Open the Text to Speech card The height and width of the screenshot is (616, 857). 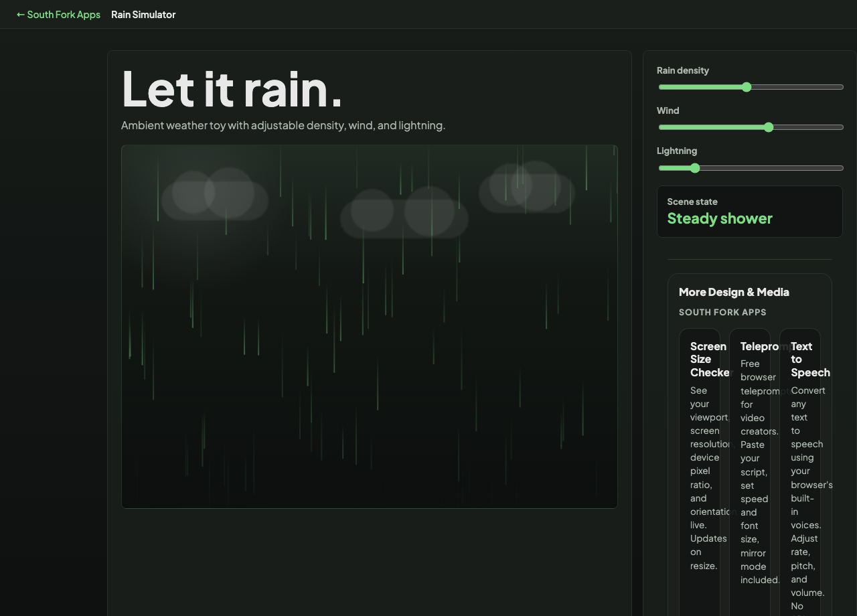800,472
